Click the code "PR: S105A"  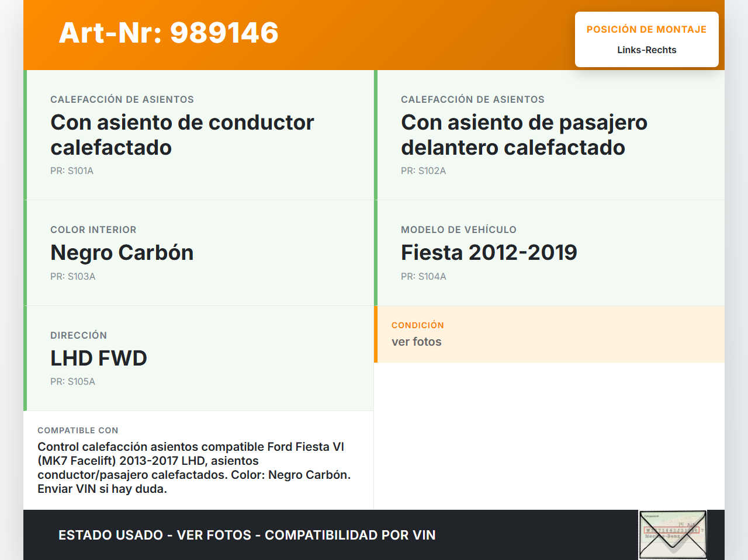[73, 381]
